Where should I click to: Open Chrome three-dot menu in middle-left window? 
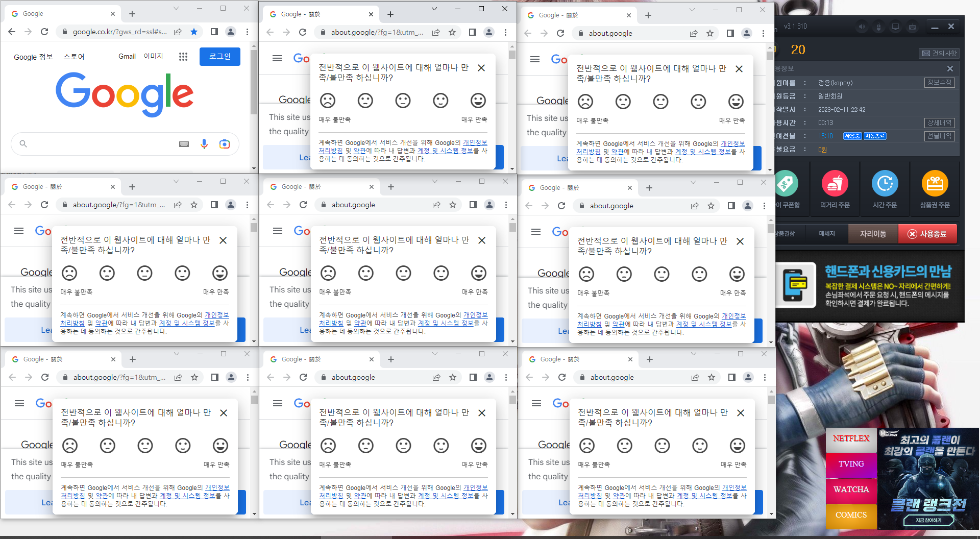247,205
